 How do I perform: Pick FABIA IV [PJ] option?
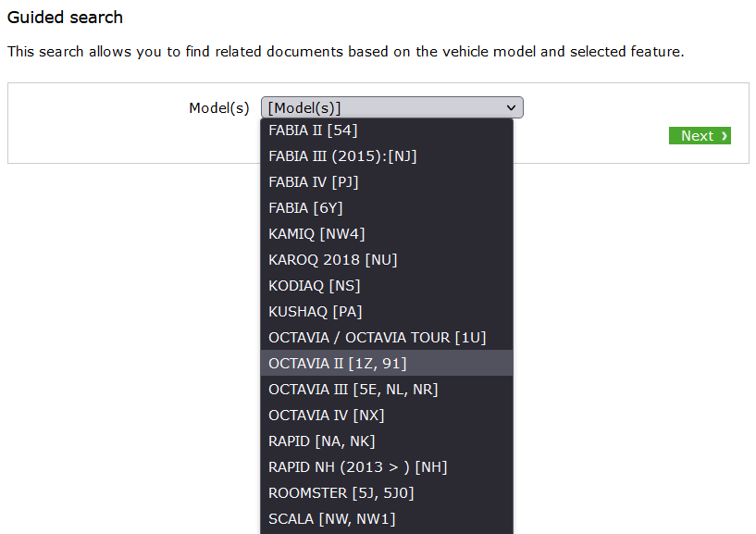pos(387,182)
